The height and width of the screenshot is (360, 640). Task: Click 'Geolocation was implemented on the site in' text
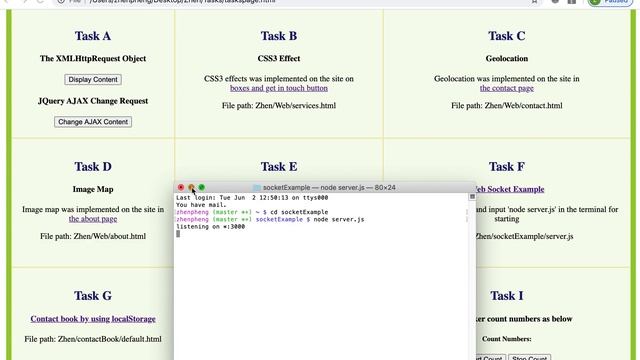[507, 79]
